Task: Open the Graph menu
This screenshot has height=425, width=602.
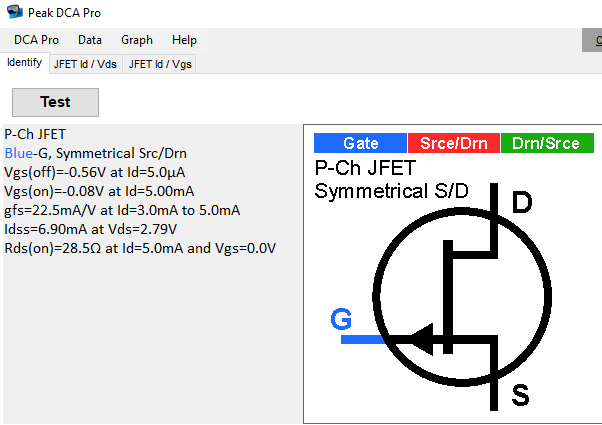Action: pyautogui.click(x=137, y=40)
